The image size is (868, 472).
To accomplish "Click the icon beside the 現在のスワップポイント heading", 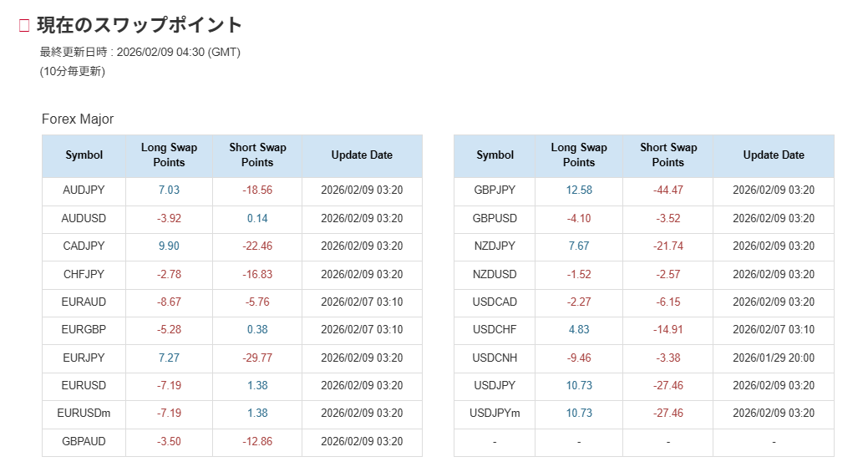I will 24,26.
